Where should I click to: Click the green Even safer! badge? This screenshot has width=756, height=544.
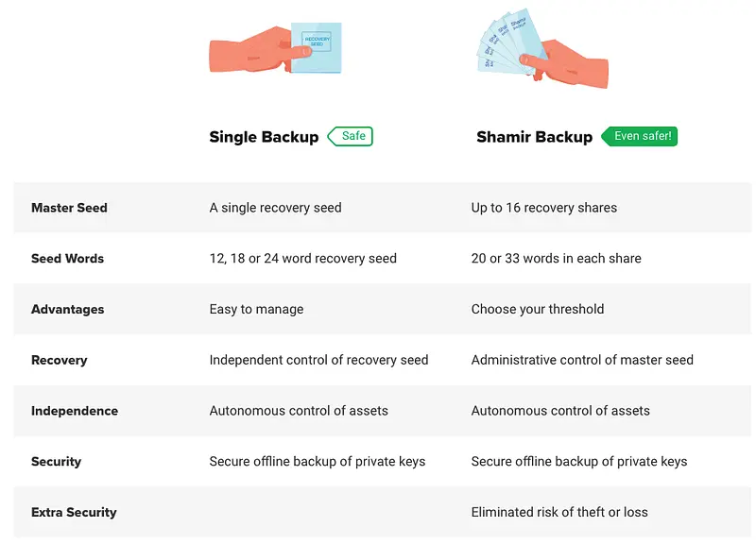click(641, 136)
